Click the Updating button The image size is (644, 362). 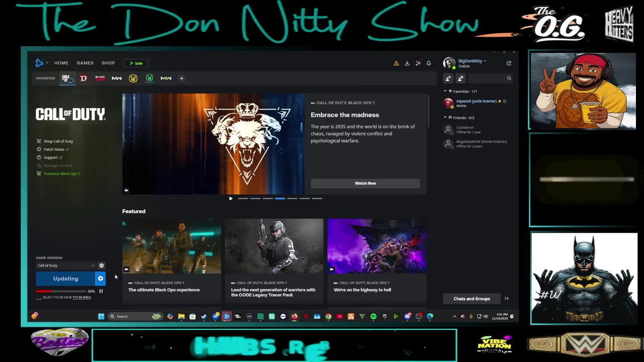coord(65,279)
